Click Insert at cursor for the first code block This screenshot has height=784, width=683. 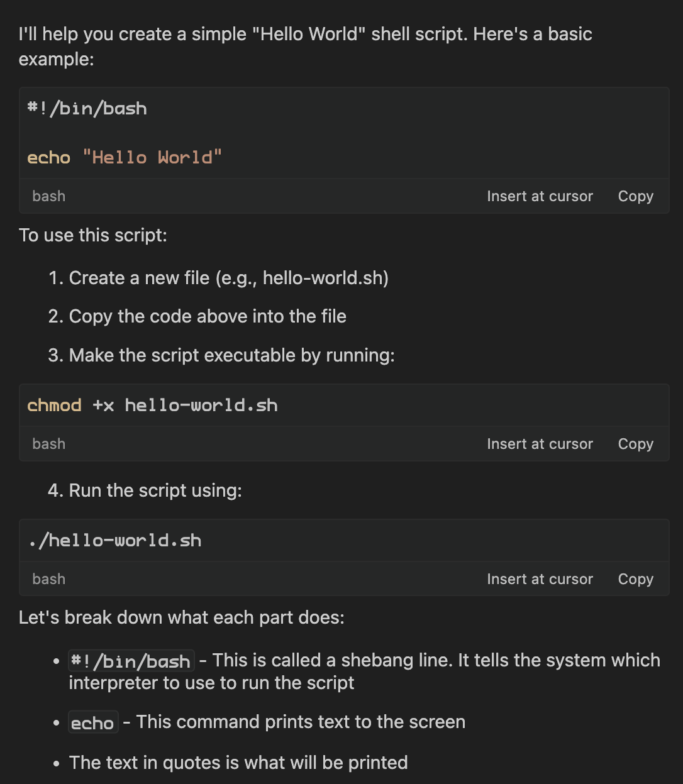[540, 196]
